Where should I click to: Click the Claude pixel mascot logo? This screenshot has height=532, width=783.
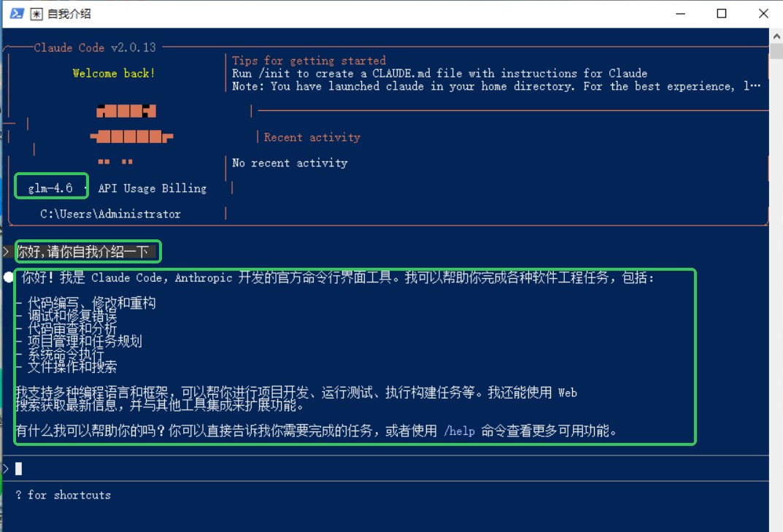coord(131,135)
